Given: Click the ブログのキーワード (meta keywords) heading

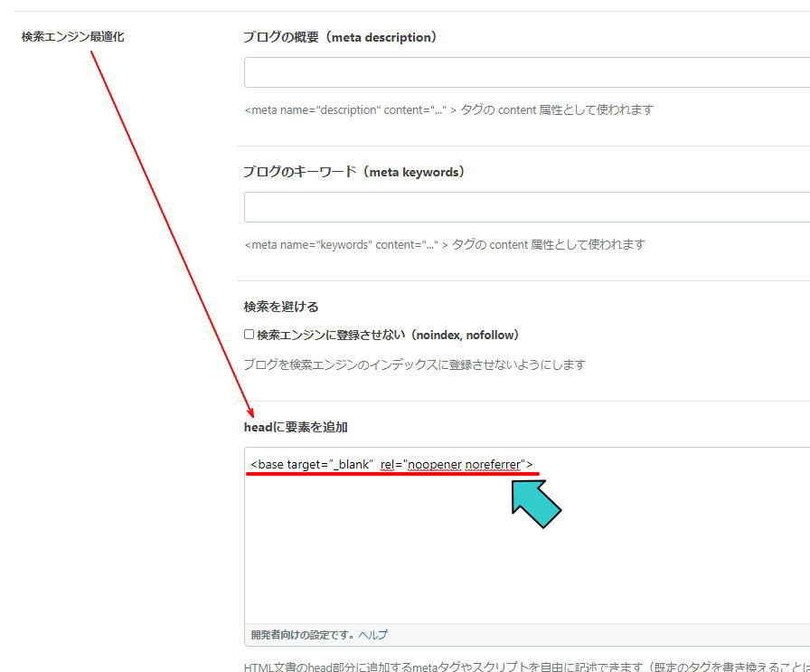Looking at the screenshot, I should click(x=353, y=172).
